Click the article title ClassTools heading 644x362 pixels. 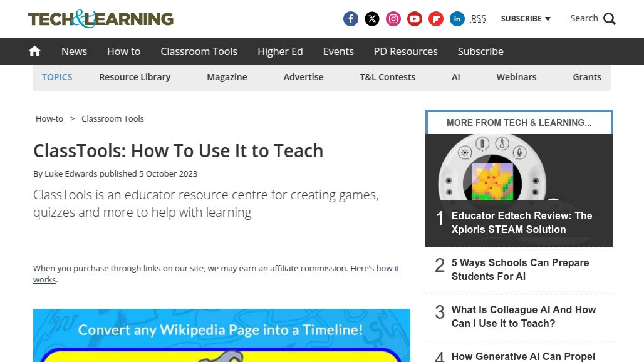[x=179, y=151]
